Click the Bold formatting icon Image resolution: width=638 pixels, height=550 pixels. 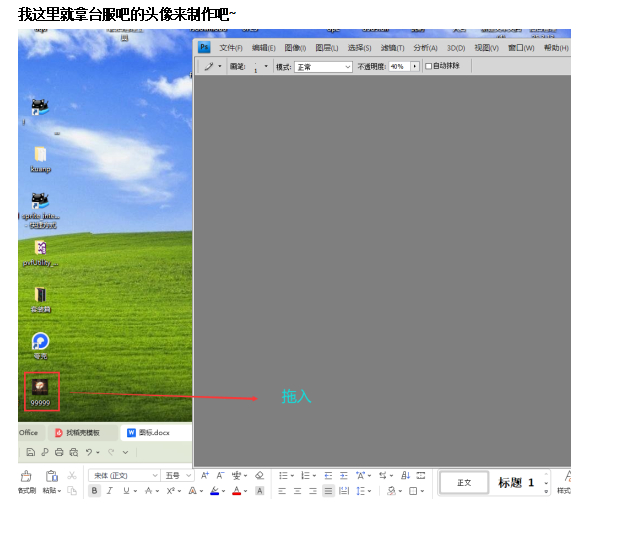pos(95,491)
